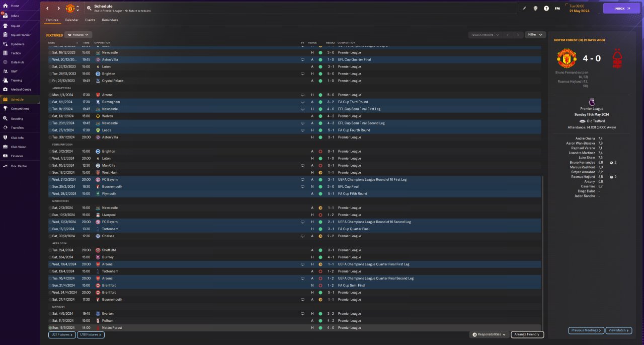Screen dimensions: 644x345
Task: Go to next season arrow
Action: (518, 35)
